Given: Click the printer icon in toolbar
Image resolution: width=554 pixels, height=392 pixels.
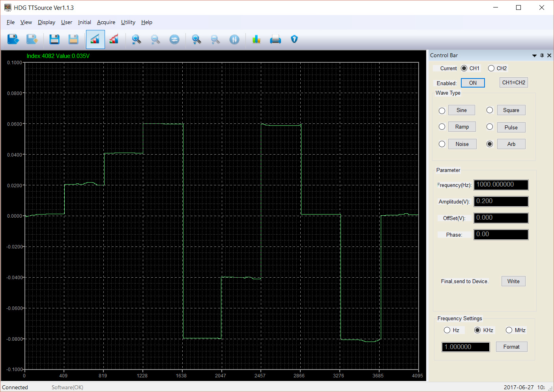Looking at the screenshot, I should [x=275, y=39].
